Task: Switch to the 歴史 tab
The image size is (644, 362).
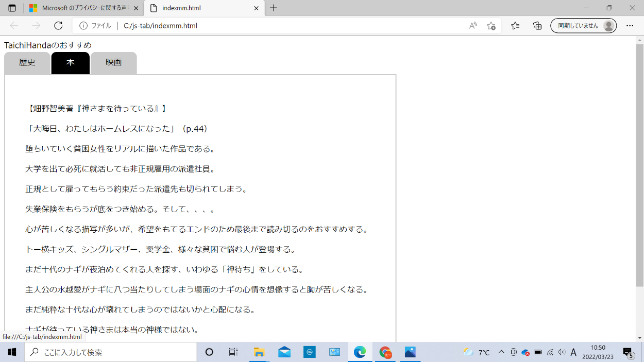Action: point(27,63)
